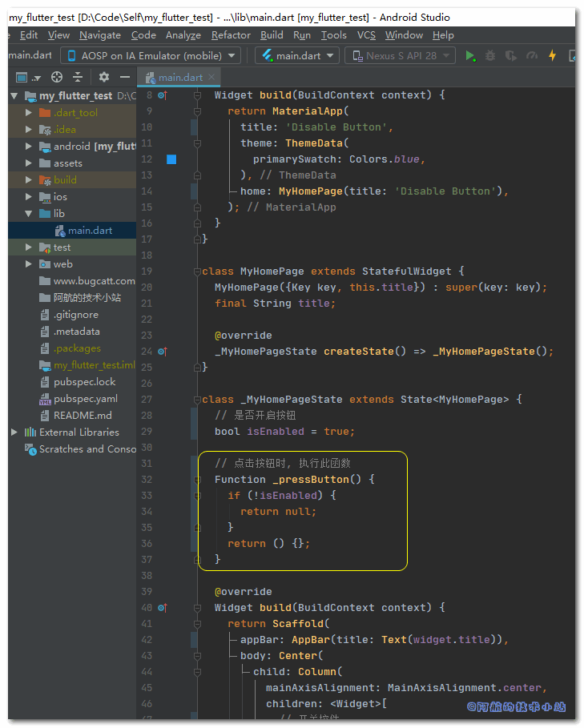Viewport: 584px width, 728px height.
Task: Trigger Flutter Hot Reload lightning icon
Action: (552, 56)
